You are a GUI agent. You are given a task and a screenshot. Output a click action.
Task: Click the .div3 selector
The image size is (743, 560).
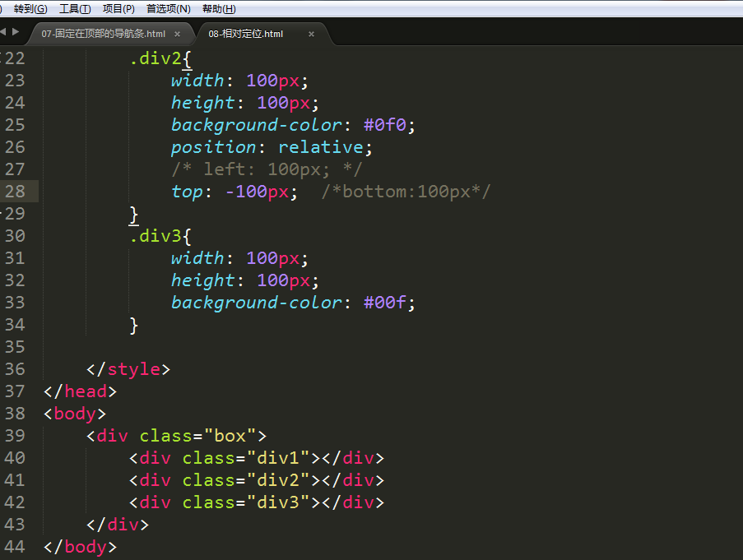[155, 236]
